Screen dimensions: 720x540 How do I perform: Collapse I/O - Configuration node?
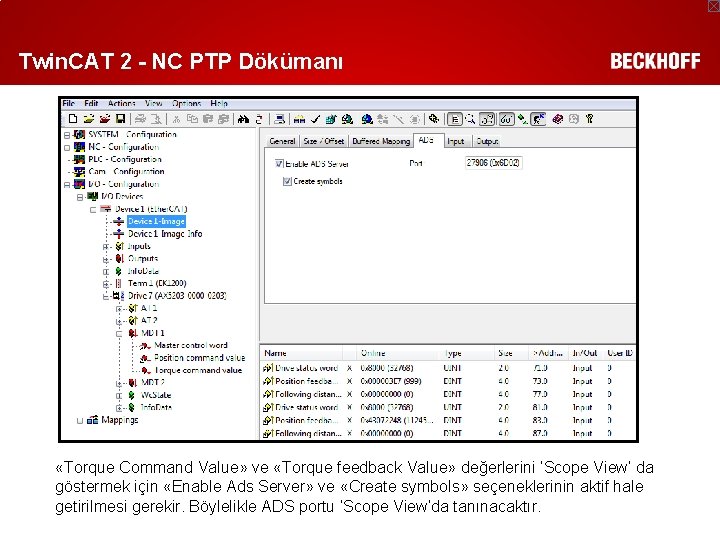(67, 185)
